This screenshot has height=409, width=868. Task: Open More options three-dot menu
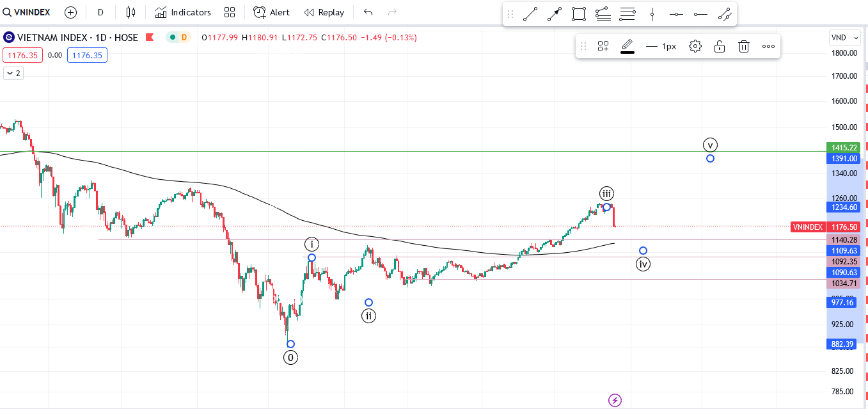pos(768,46)
